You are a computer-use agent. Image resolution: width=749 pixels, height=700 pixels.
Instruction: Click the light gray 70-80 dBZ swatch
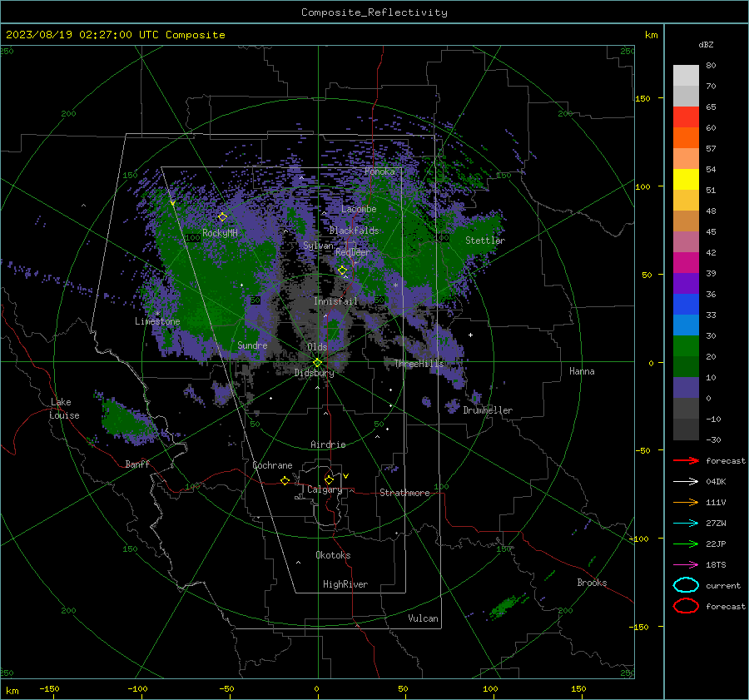click(686, 76)
